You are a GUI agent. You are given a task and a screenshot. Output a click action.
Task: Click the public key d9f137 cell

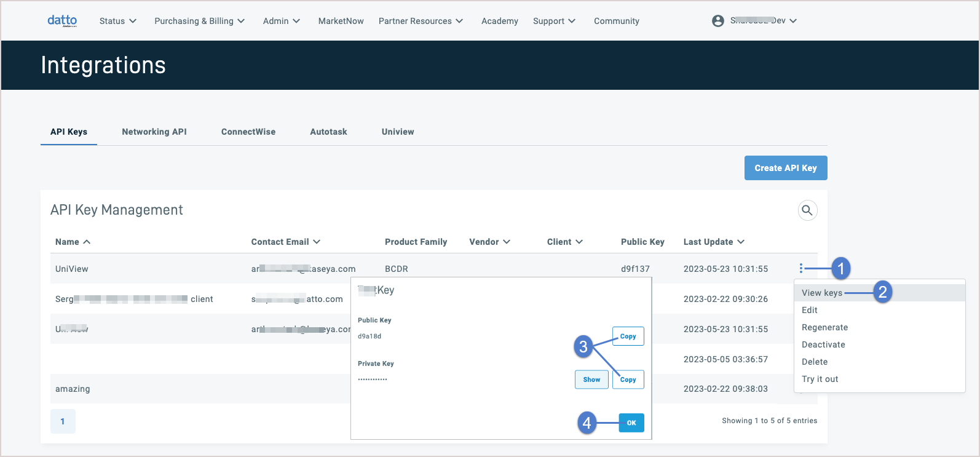635,269
